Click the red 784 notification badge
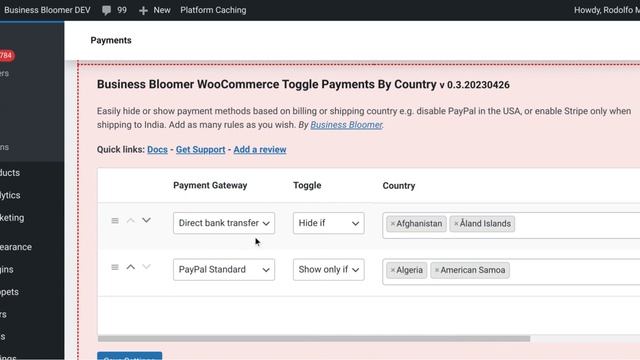This screenshot has height=360, width=640. click(x=7, y=56)
